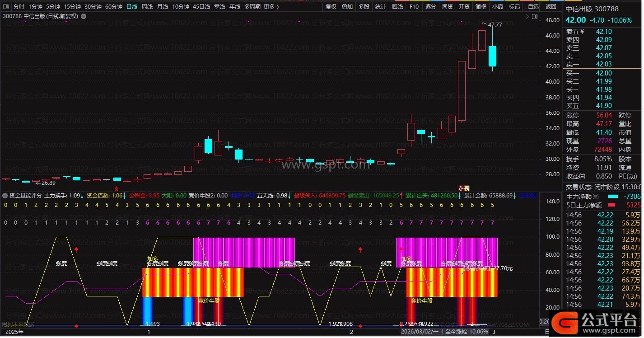Expand the 300788 中信出版 chart dropdown

[84, 16]
